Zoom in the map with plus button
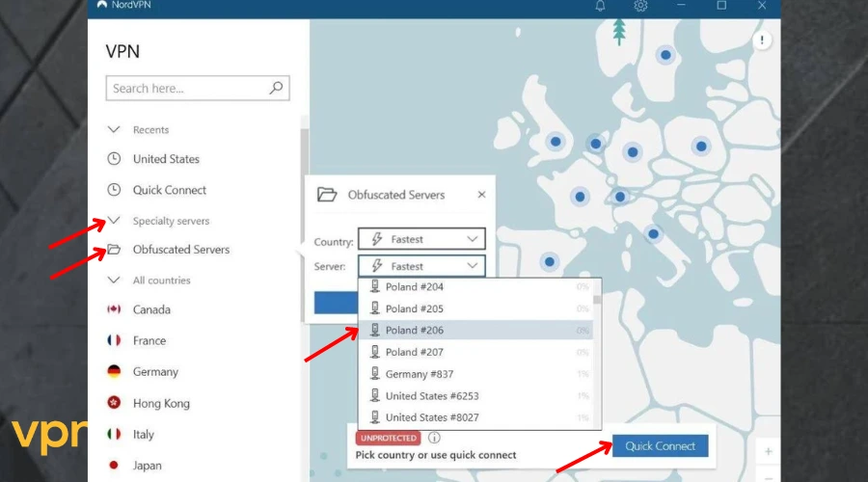This screenshot has height=482, width=868. (x=768, y=451)
